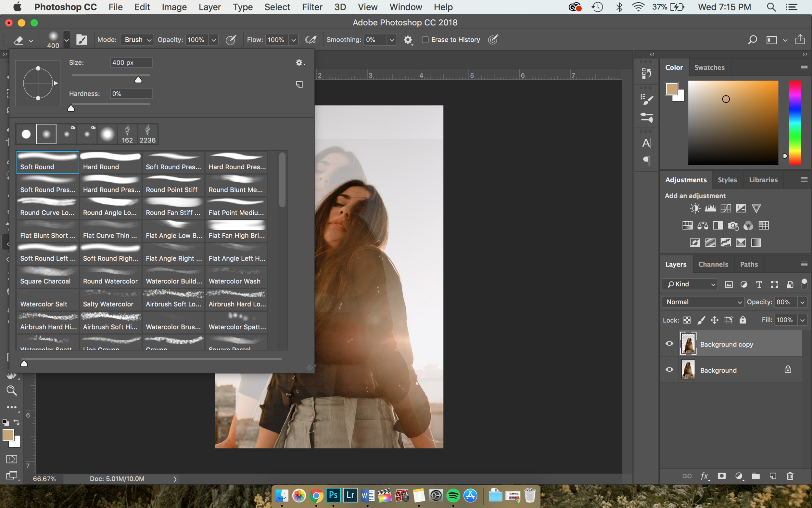Open the Opacity slider dropdown in options bar

(x=213, y=40)
